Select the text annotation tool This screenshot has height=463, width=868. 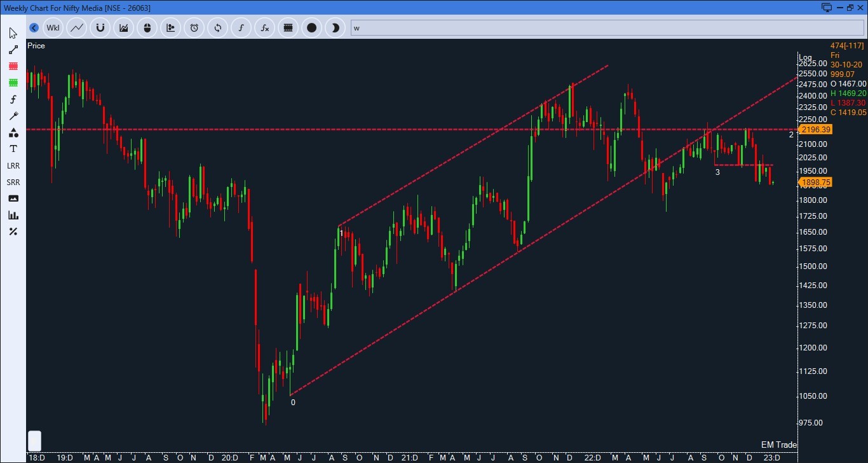pos(13,149)
